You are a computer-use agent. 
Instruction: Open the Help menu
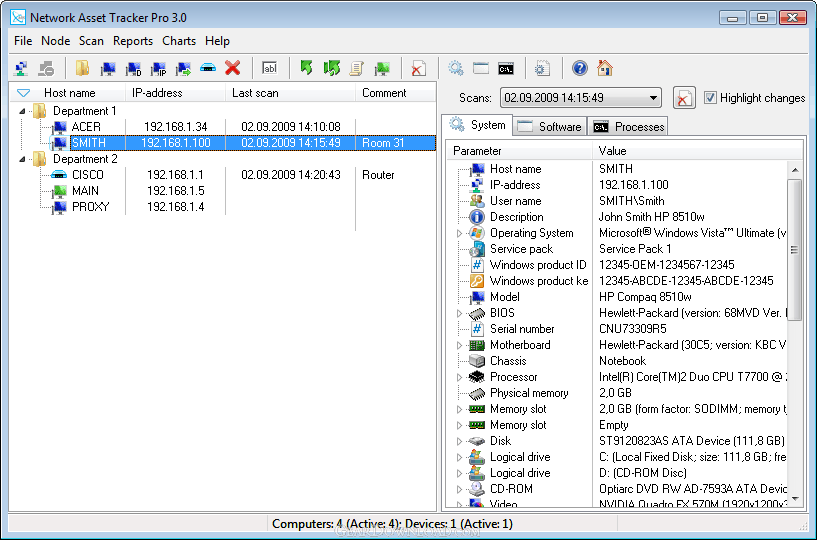217,41
